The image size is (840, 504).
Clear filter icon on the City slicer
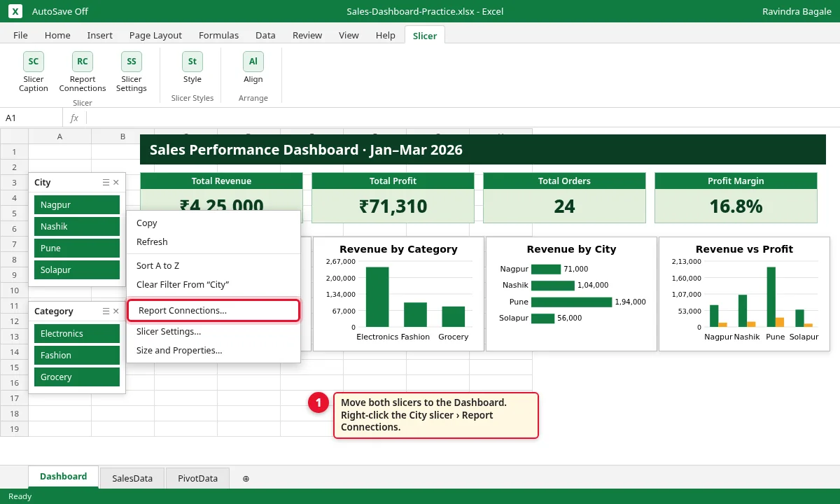point(116,183)
